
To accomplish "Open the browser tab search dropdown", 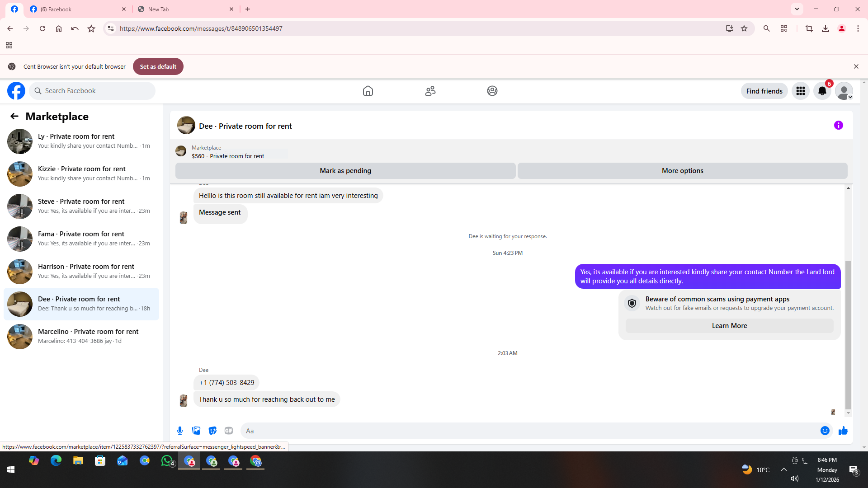I will pos(797,9).
